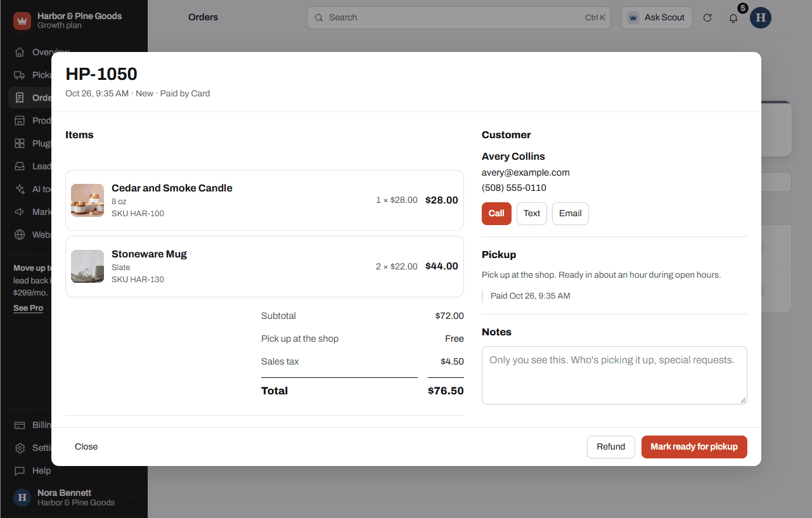Click the Text customer button
This screenshot has height=518, width=812.
click(532, 214)
